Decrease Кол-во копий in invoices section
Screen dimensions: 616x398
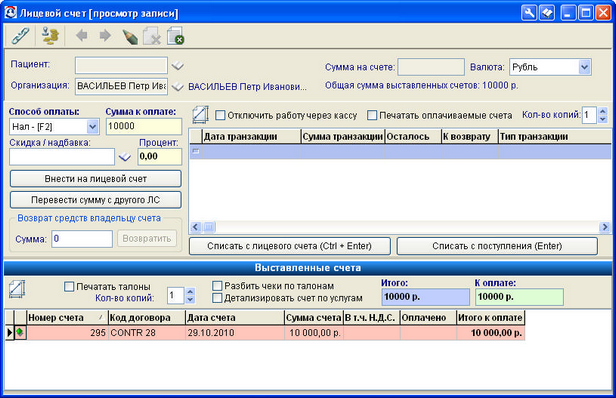(190, 300)
